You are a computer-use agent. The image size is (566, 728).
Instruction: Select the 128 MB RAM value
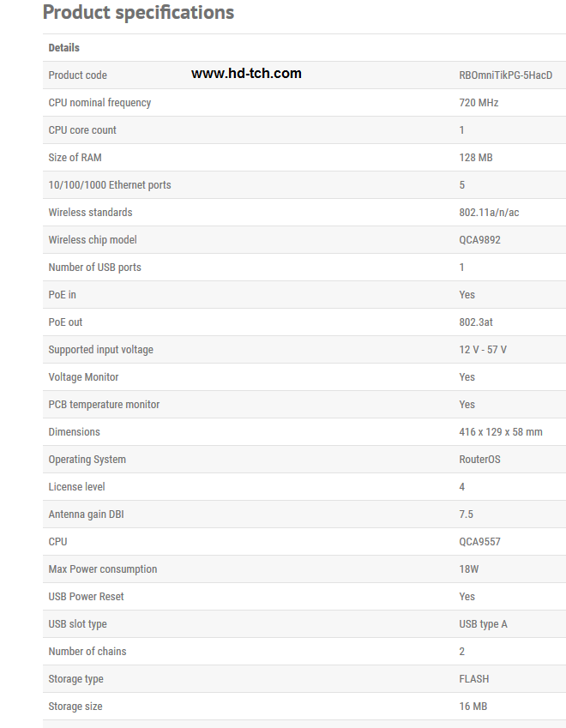(476, 158)
